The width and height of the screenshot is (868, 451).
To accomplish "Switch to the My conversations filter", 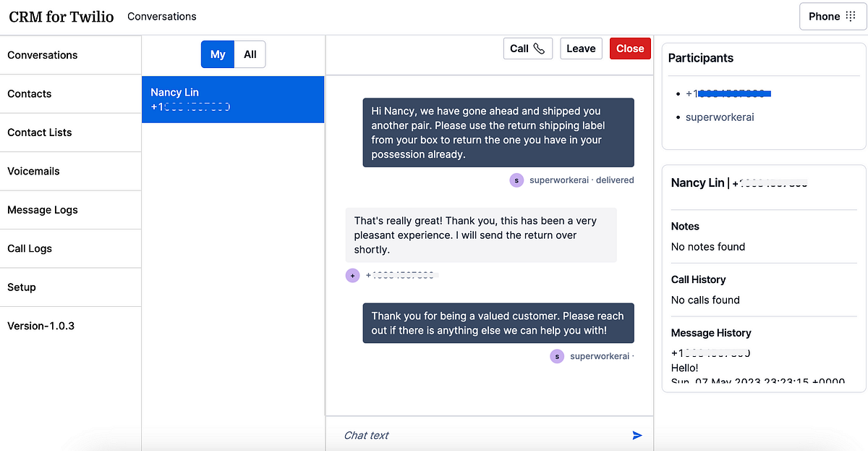I will 217,54.
